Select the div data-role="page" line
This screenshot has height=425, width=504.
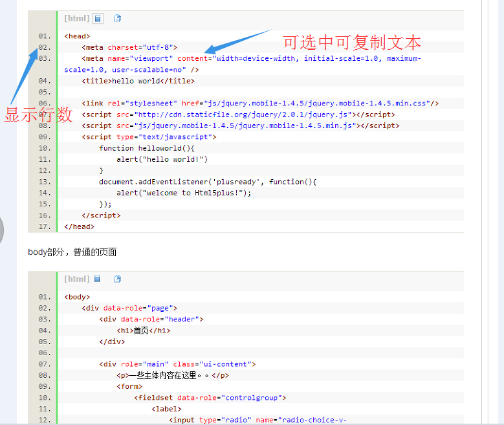[129, 308]
